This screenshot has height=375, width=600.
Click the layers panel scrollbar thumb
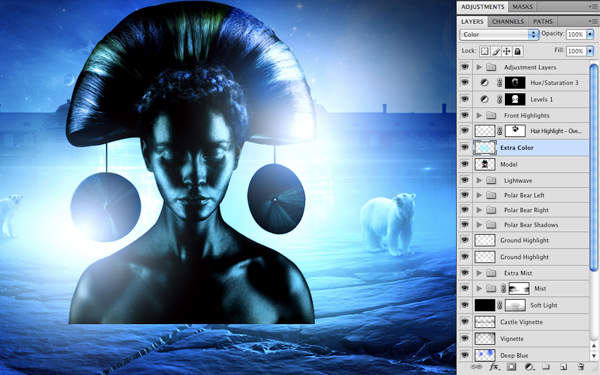tap(593, 167)
